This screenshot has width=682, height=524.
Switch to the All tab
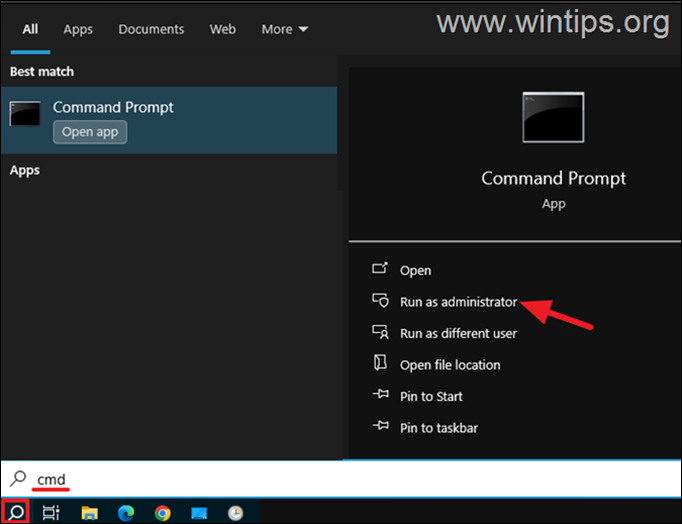(x=30, y=29)
